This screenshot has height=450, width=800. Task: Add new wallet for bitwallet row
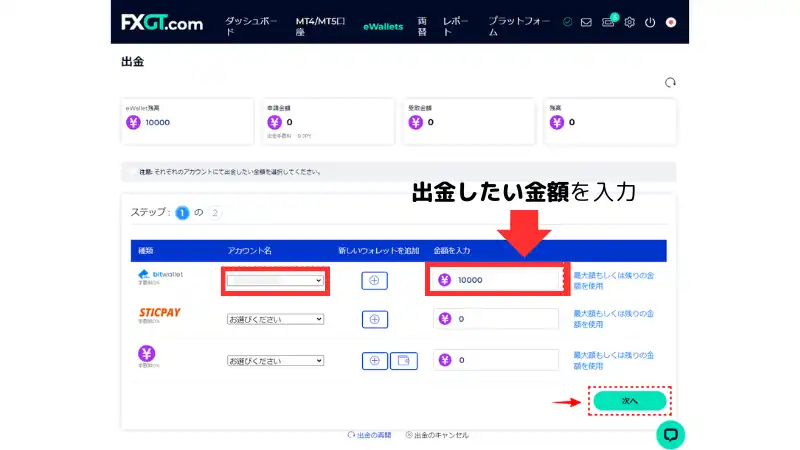[x=374, y=281]
